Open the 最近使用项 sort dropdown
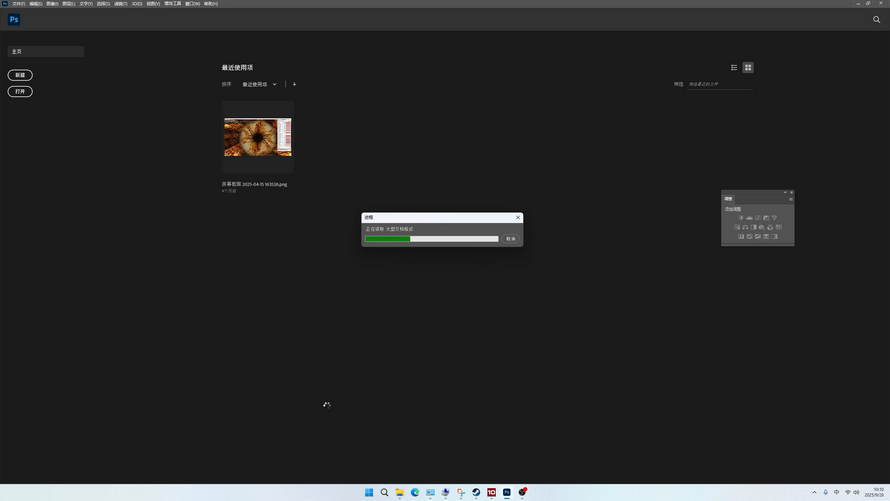890x501 pixels. [259, 84]
